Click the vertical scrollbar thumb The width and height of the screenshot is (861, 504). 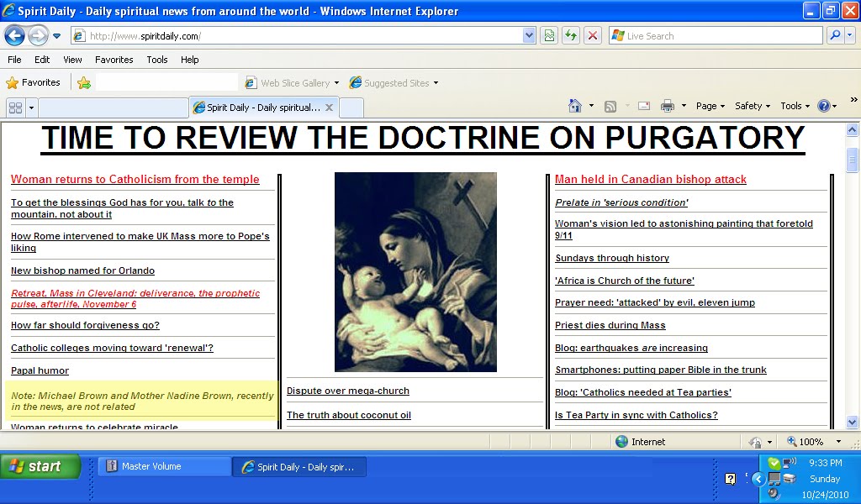(853, 160)
